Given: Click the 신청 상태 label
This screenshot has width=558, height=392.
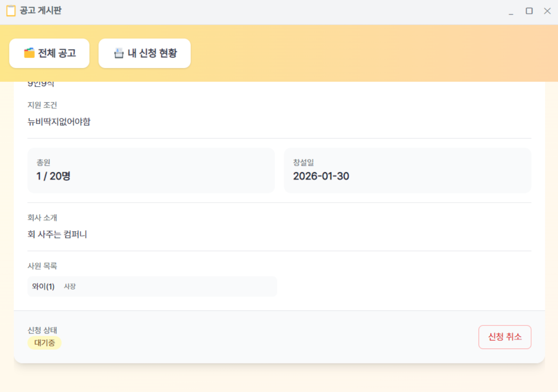Looking at the screenshot, I should pos(42,330).
